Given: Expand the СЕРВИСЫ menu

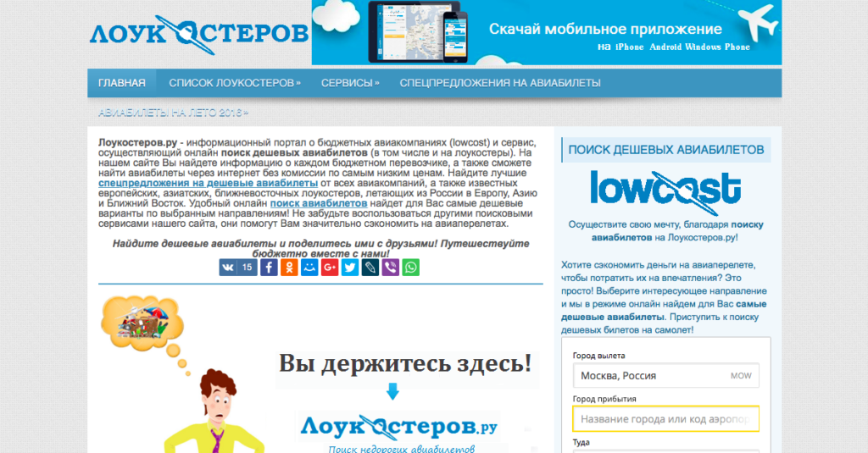Looking at the screenshot, I should click(x=350, y=83).
